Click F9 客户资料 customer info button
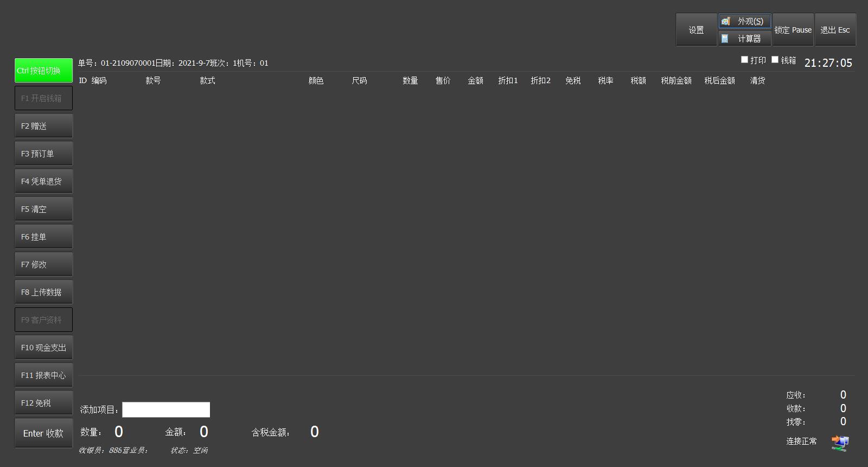Screen dimensions: 868x467 (x=43, y=320)
